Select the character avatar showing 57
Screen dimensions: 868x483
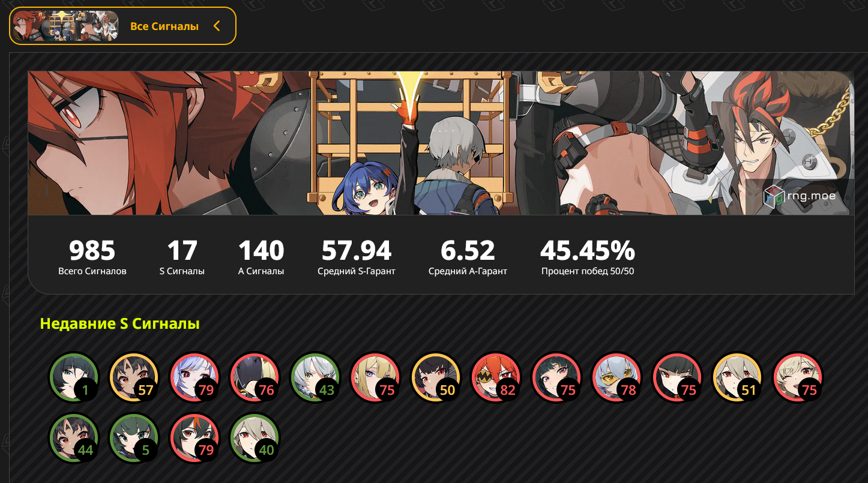coord(134,377)
